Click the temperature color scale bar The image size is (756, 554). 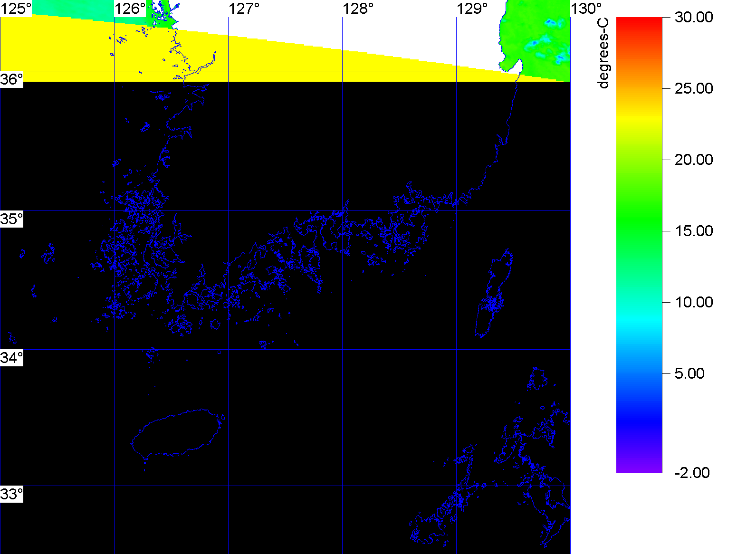coord(639,245)
